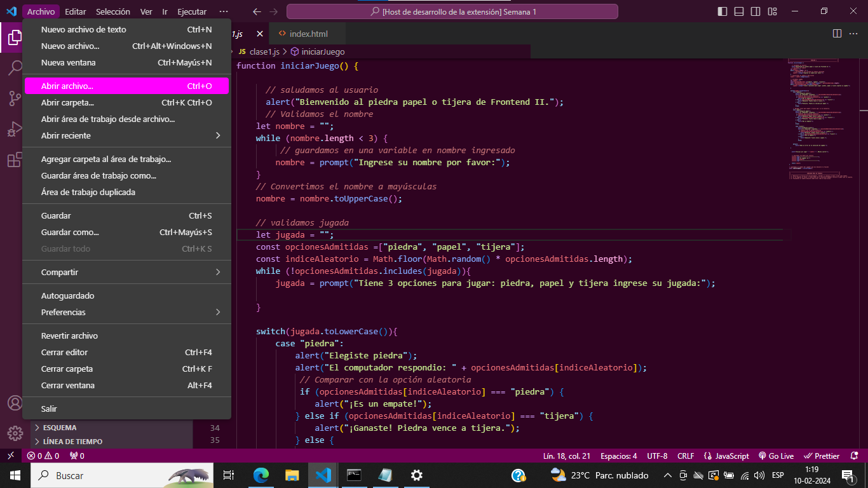The height and width of the screenshot is (488, 868).
Task: Open the Extensions view in activity bar
Action: click(x=14, y=159)
